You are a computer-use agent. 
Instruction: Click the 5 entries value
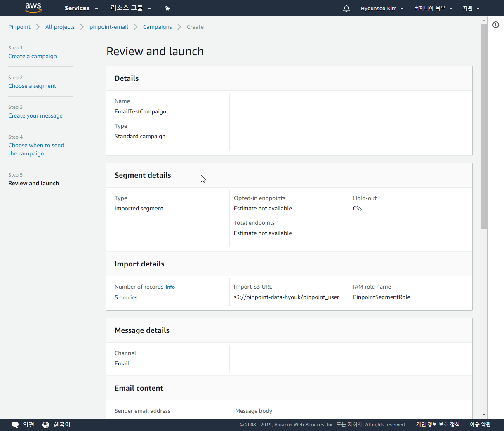point(126,297)
